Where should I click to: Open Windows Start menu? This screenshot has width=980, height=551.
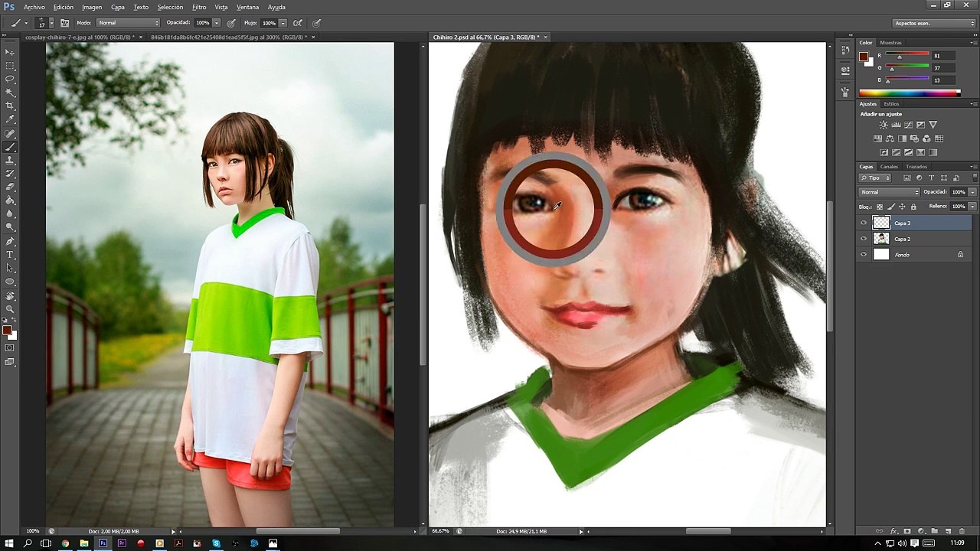9,543
